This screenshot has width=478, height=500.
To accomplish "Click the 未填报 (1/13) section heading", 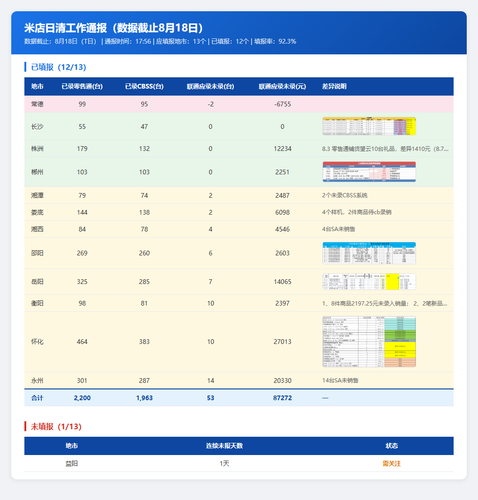I will point(56,427).
